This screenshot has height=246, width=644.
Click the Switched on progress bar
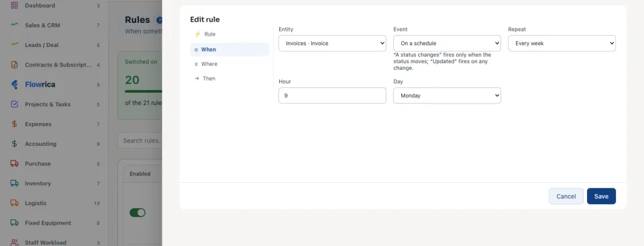pos(144,91)
